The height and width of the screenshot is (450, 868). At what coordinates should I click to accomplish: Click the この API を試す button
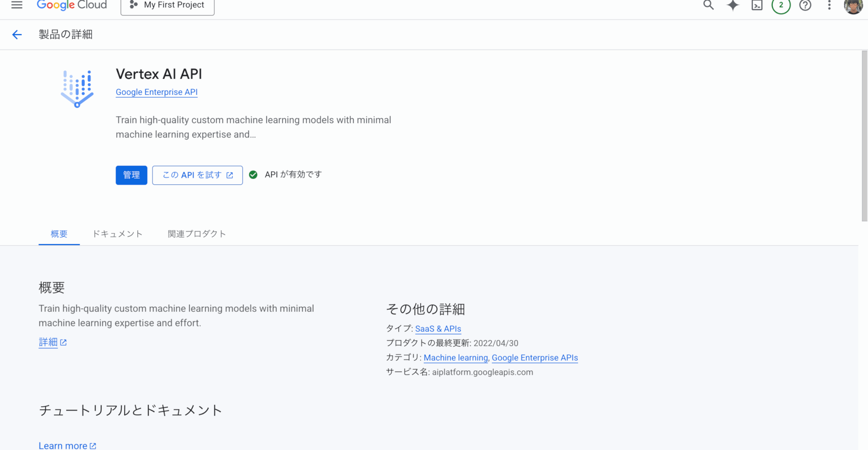coord(198,175)
